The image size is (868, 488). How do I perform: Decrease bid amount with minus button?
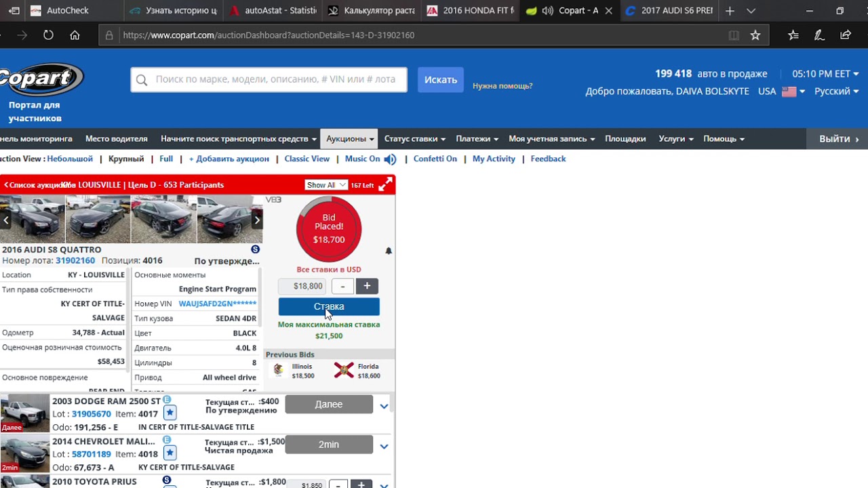[x=342, y=286]
